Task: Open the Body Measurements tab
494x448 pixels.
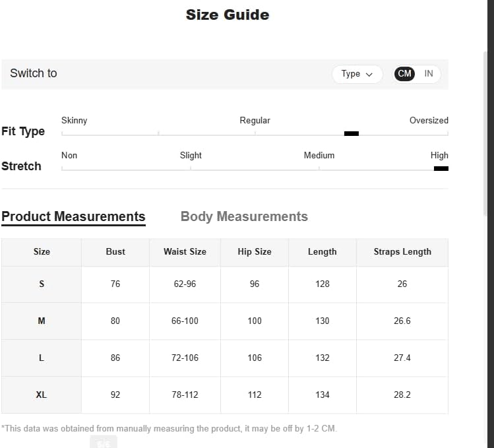Action: click(x=244, y=217)
